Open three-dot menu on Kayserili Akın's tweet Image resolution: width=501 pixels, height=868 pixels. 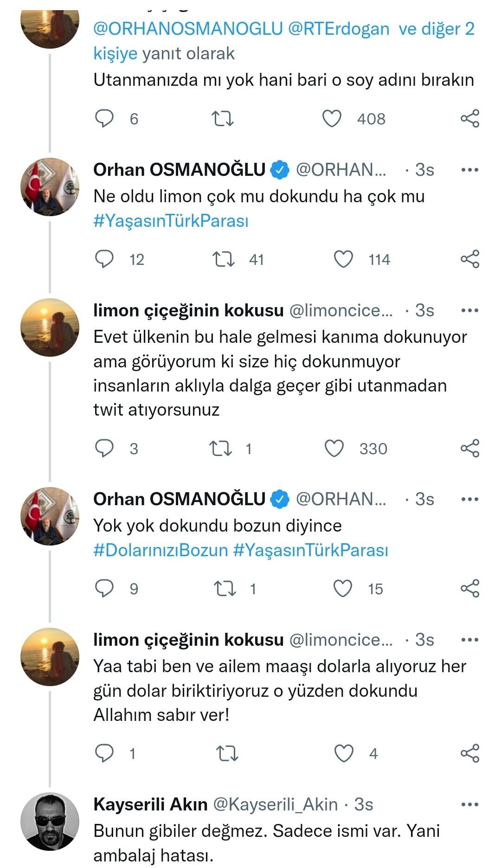click(x=470, y=804)
